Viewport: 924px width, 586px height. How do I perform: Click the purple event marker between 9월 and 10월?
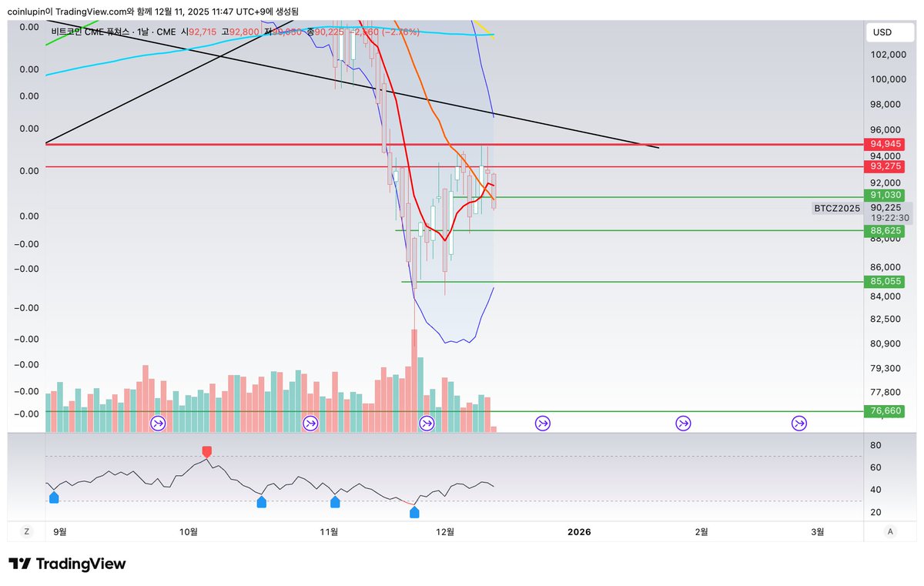click(158, 423)
